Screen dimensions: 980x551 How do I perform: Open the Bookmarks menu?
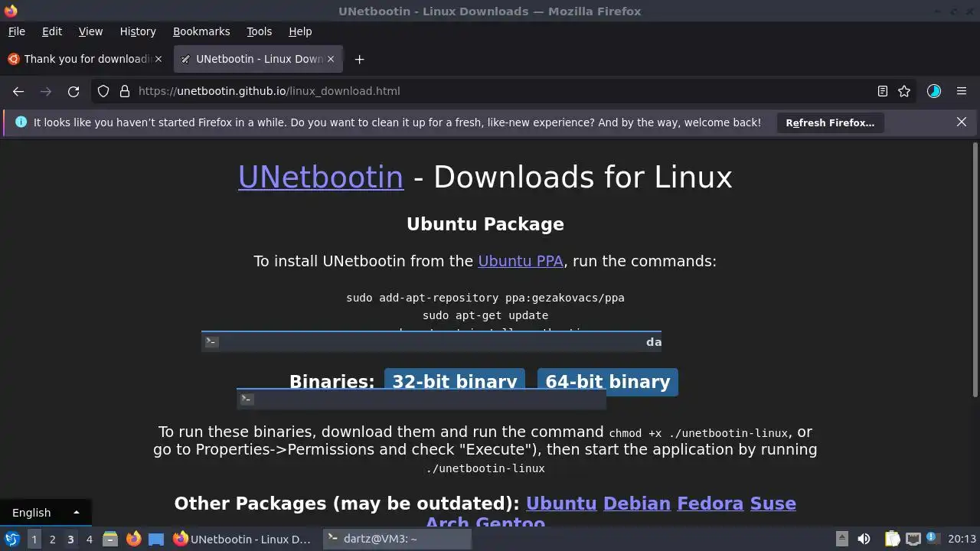(201, 31)
